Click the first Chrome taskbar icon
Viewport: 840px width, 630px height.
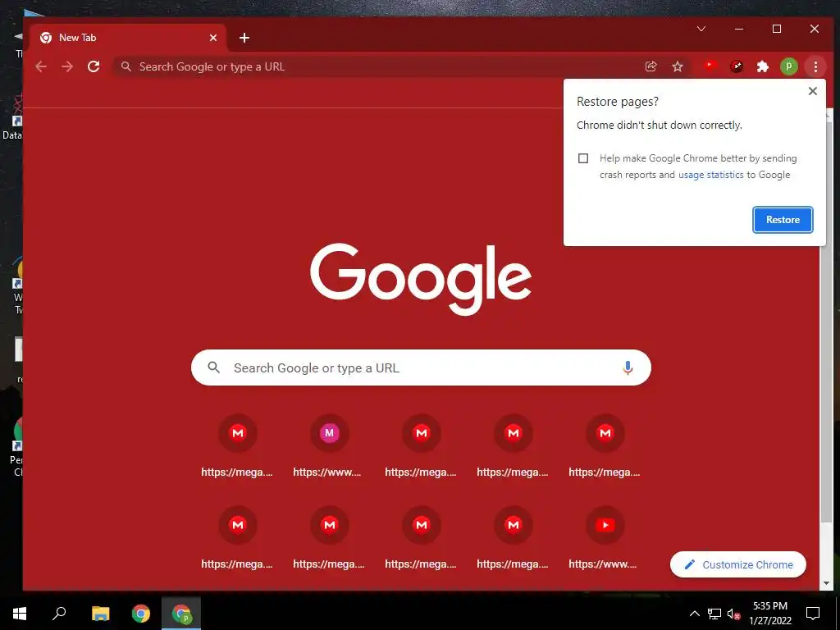pos(141,614)
